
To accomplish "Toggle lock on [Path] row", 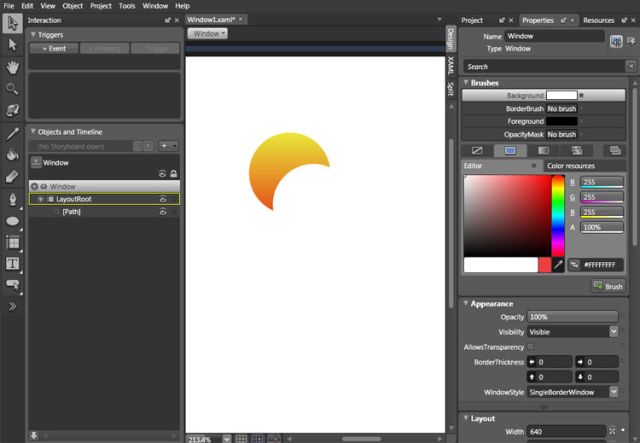I will click(x=174, y=212).
